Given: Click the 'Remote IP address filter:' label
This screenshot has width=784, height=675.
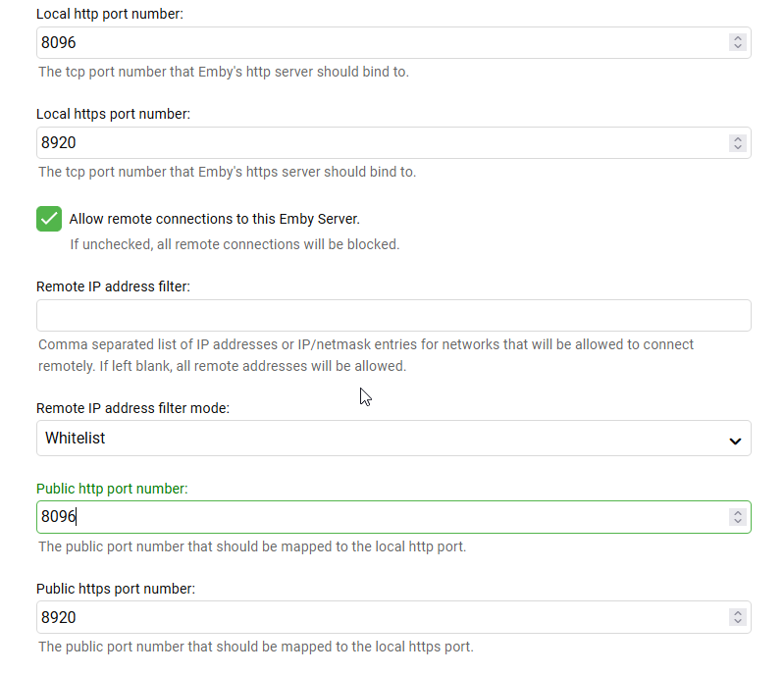Looking at the screenshot, I should (x=113, y=286).
